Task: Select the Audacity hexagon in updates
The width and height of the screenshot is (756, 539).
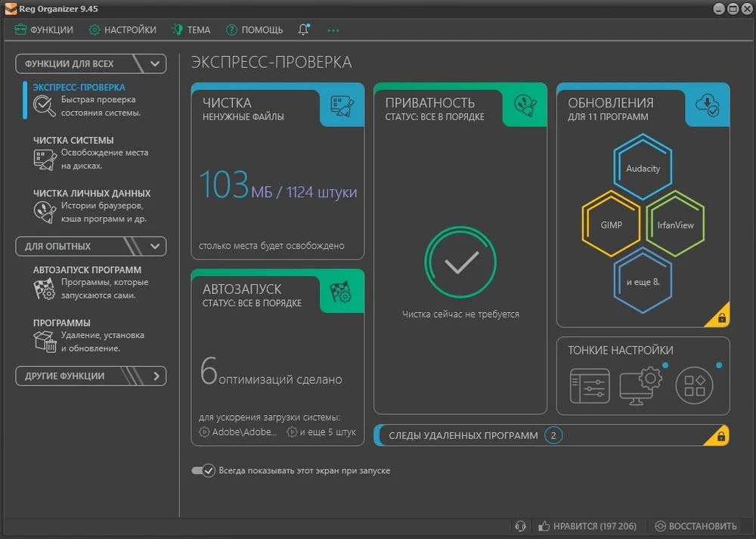Action: [643, 168]
